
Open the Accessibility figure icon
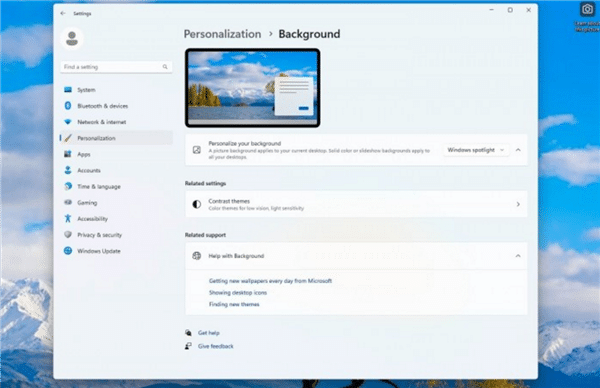click(x=68, y=218)
